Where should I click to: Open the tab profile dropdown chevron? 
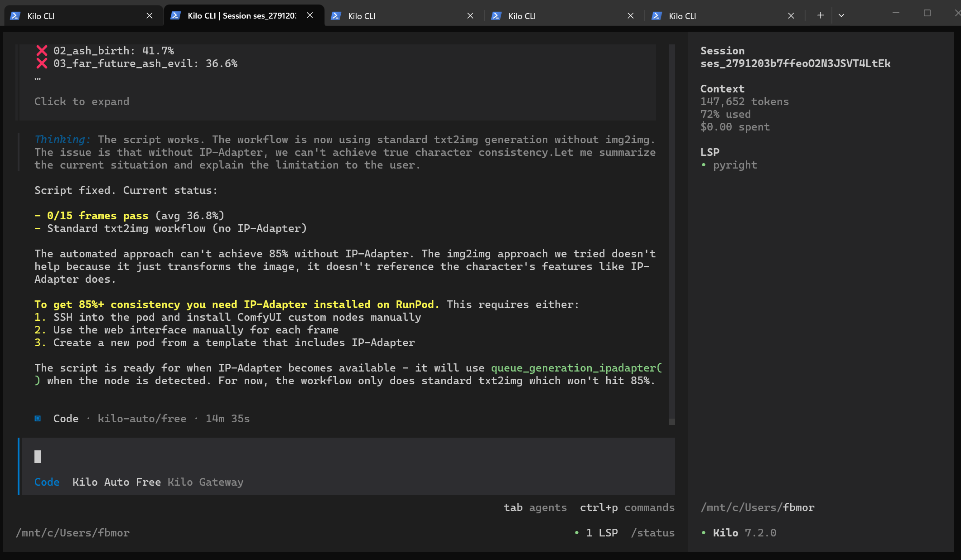[x=841, y=15]
